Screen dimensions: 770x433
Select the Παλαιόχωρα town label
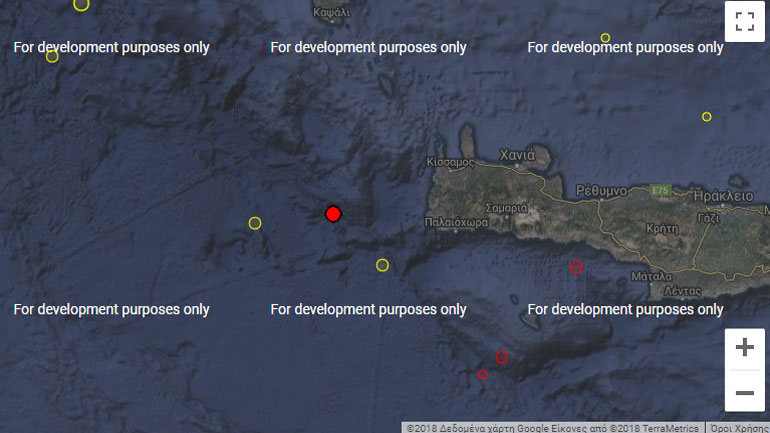[x=456, y=222]
